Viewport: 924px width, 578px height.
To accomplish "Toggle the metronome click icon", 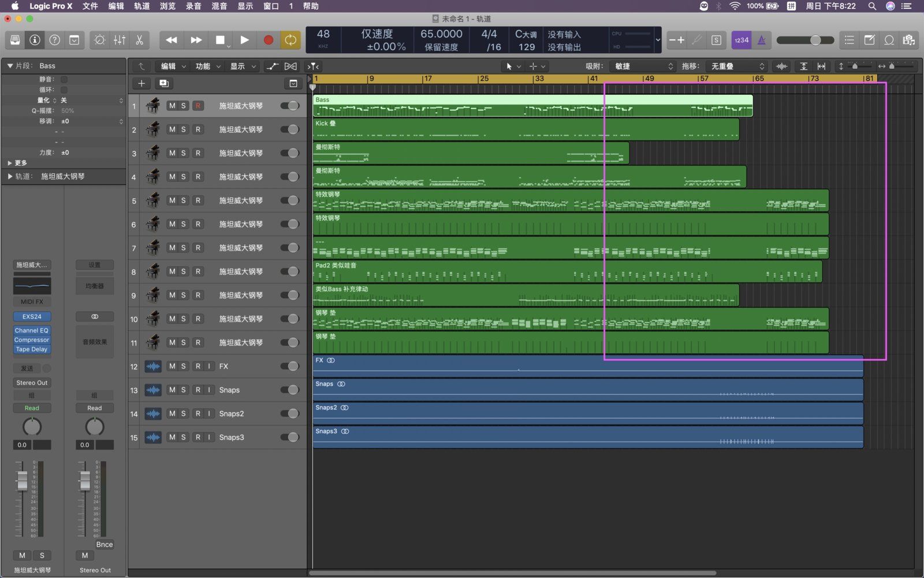I will 762,40.
